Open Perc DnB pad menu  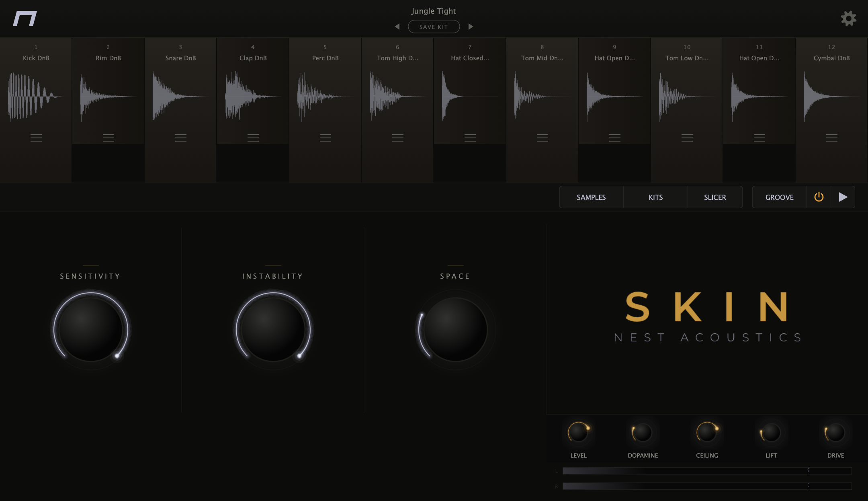click(x=325, y=138)
